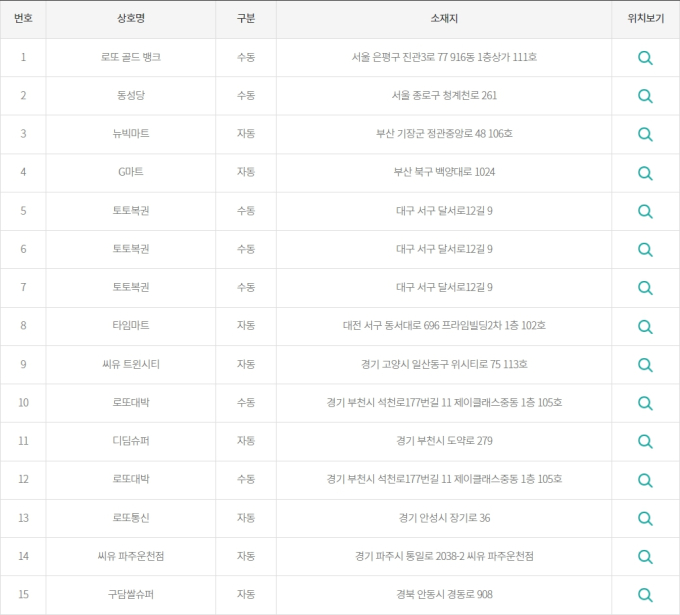Click 수동 type for 로또 골드 뱅크
The width and height of the screenshot is (680, 615).
coord(246,57)
